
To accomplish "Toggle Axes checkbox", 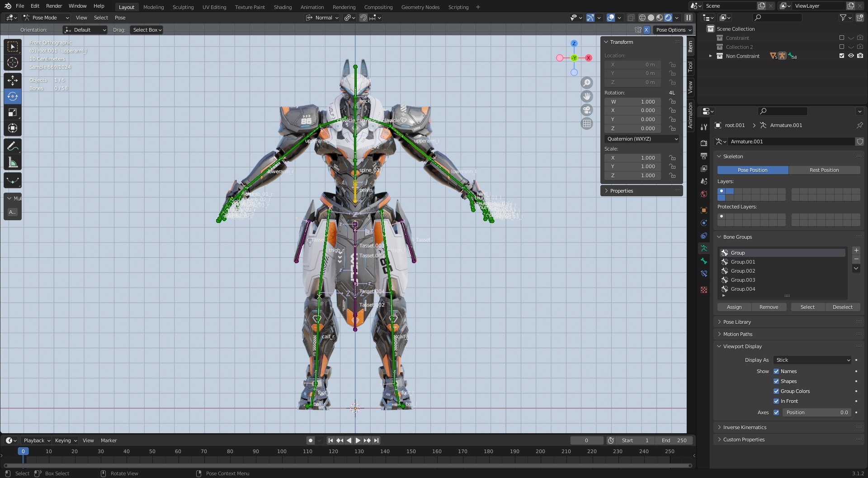I will 776,412.
